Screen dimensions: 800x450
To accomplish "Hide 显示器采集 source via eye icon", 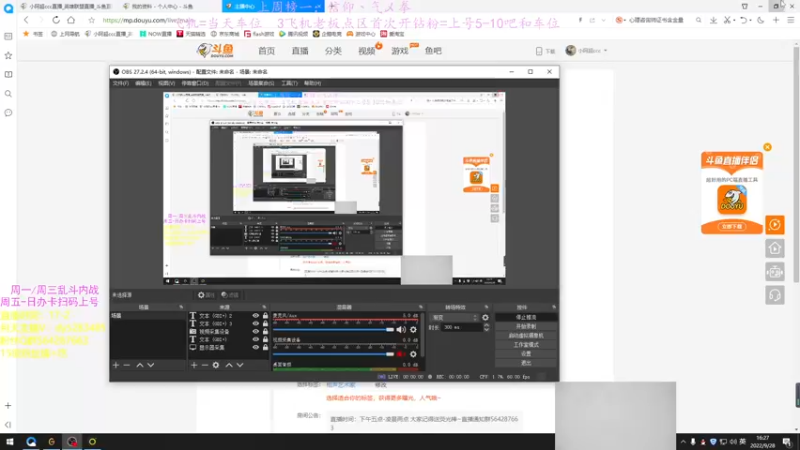I will (x=256, y=347).
